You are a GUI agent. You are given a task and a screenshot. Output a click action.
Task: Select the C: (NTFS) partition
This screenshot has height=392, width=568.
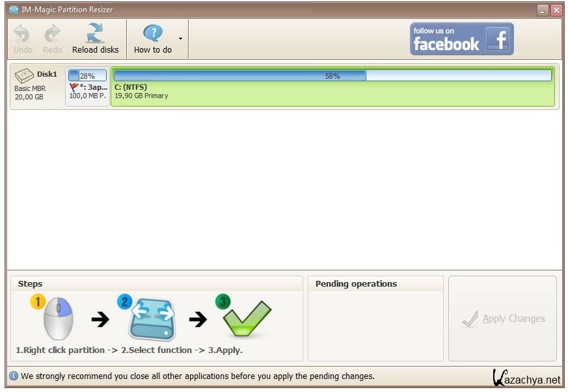[x=332, y=91]
